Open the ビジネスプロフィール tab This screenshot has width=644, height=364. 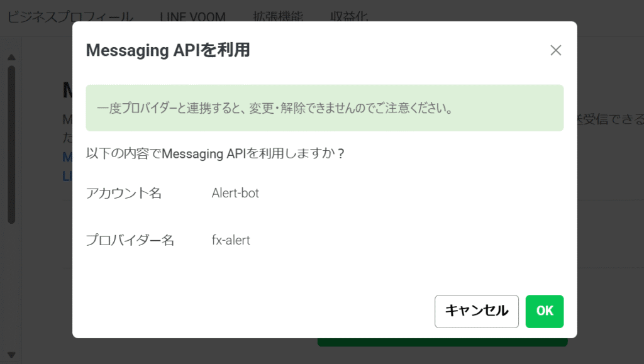coord(70,16)
